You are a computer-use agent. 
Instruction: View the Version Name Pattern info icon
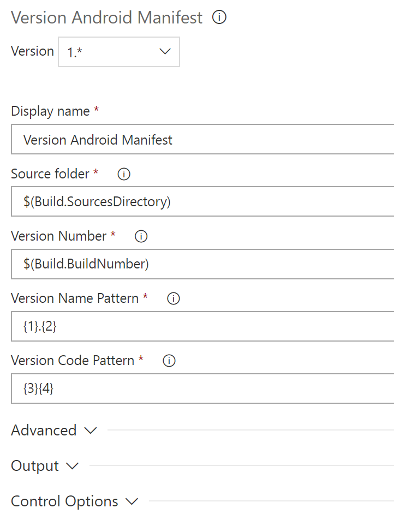[173, 298]
